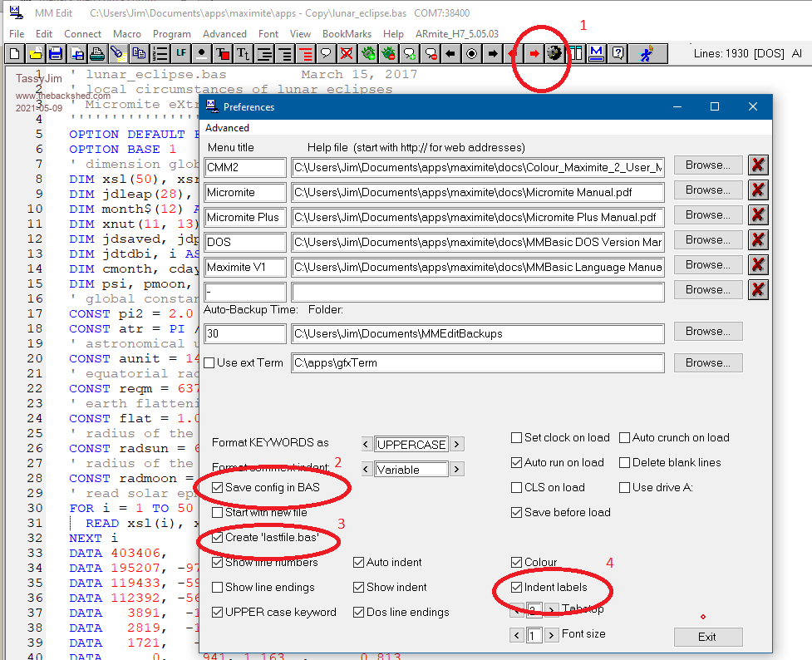This screenshot has width=812, height=660.
Task: Open Preferences via the gear toolbar icon
Action: (554, 54)
